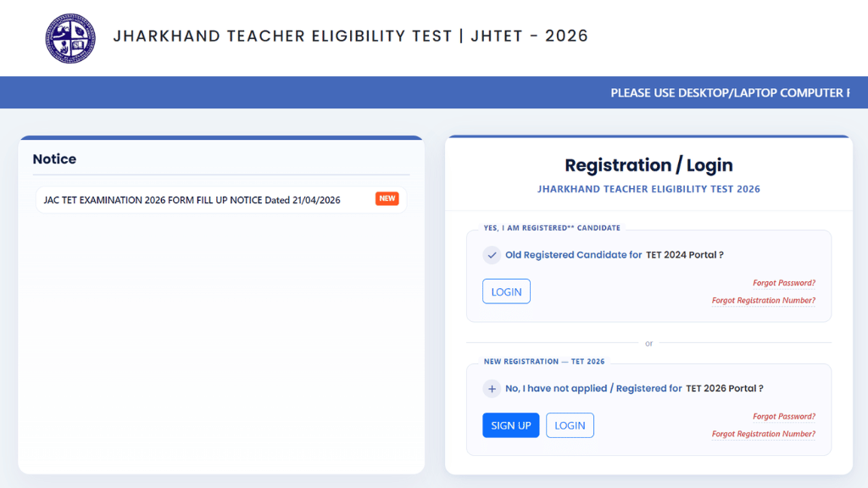
Task: Click JHARKHAND TEACHER ELIGIBILITY TEST 2026 subtitle
Action: (648, 189)
